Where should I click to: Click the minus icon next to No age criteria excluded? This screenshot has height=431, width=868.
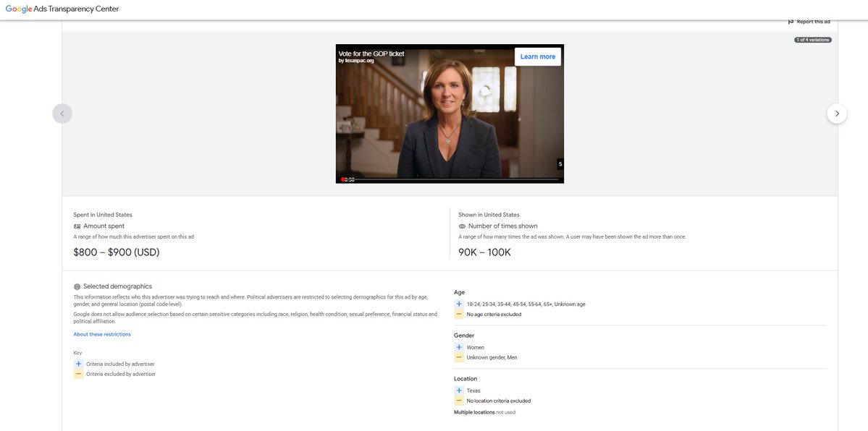(x=459, y=315)
